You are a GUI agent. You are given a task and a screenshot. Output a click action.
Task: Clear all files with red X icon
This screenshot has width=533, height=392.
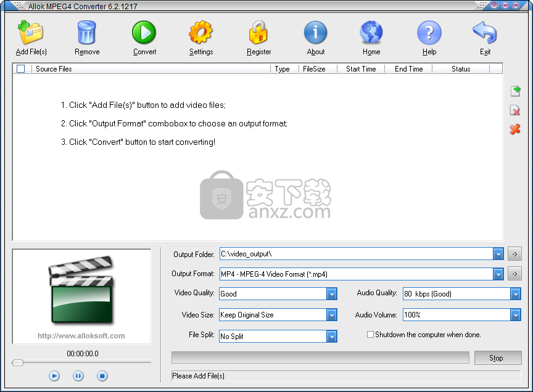(515, 129)
